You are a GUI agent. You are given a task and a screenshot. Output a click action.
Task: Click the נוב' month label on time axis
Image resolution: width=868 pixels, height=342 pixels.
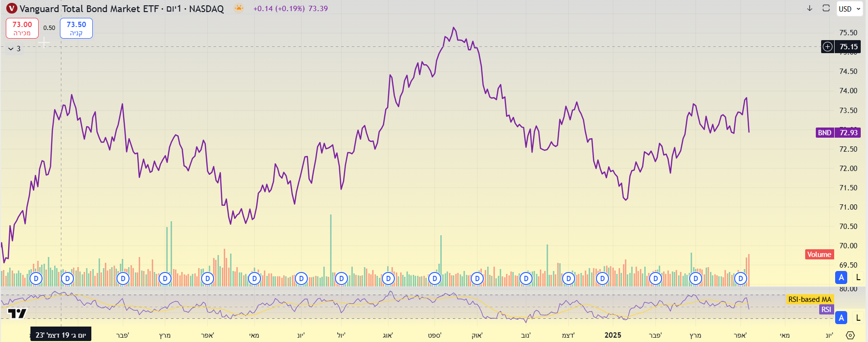pyautogui.click(x=526, y=335)
